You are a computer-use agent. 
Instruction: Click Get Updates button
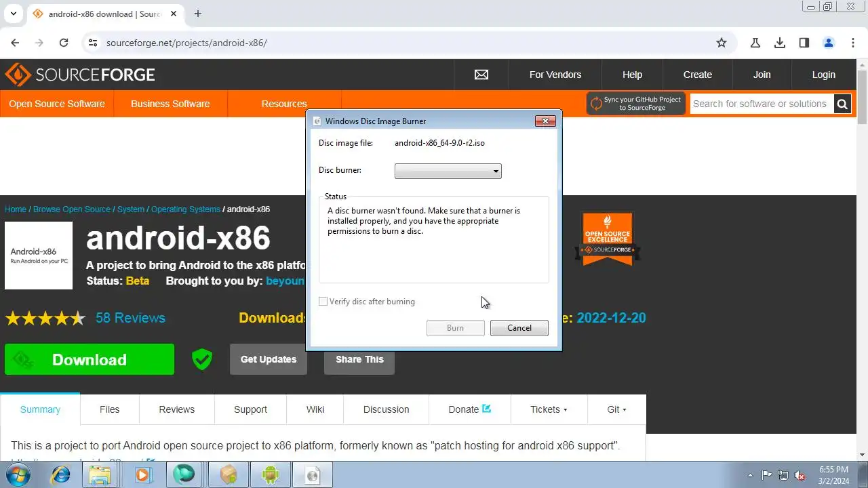point(269,359)
